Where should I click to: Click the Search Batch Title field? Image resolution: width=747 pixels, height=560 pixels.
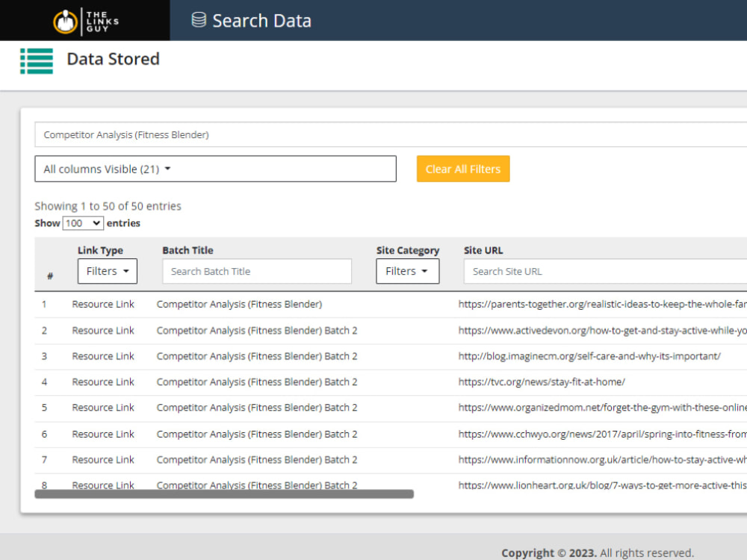[x=256, y=271]
